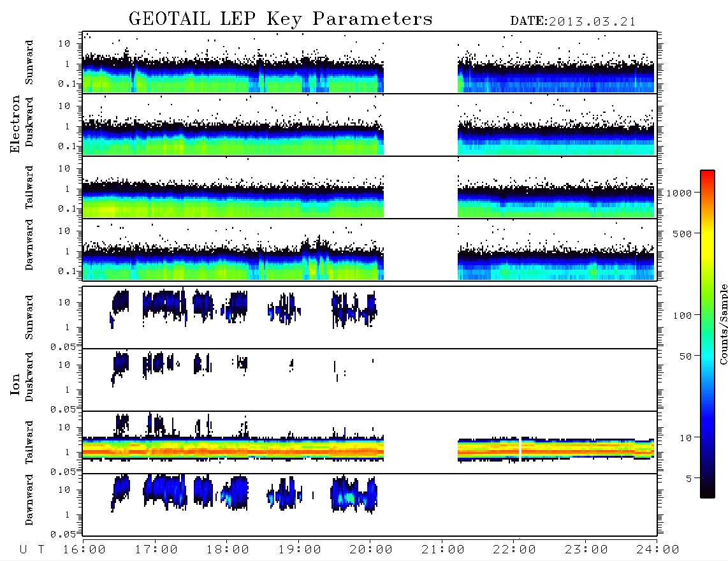Click the 'GEOTAIL LEP Key Parameters' title
This screenshot has height=561, width=728.
click(x=280, y=19)
